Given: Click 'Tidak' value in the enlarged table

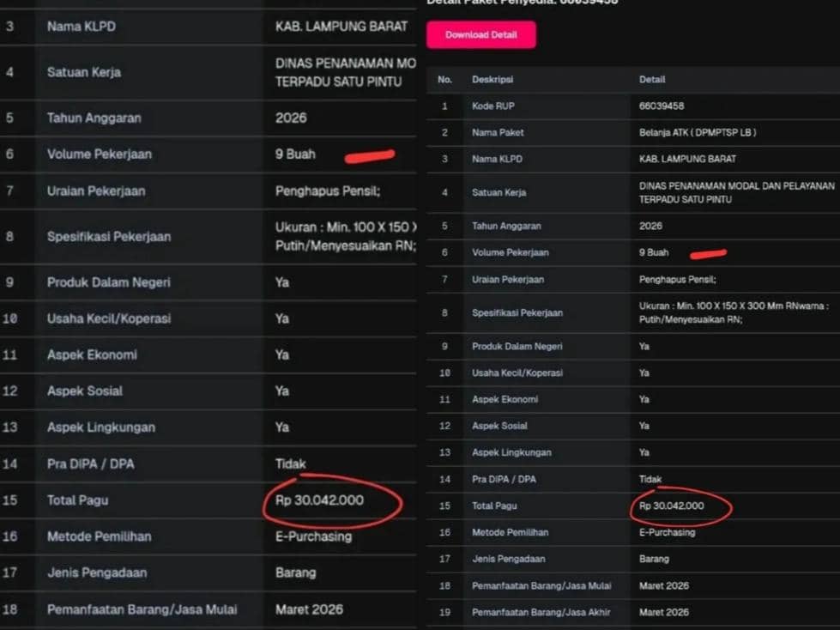Looking at the screenshot, I should (291, 464).
